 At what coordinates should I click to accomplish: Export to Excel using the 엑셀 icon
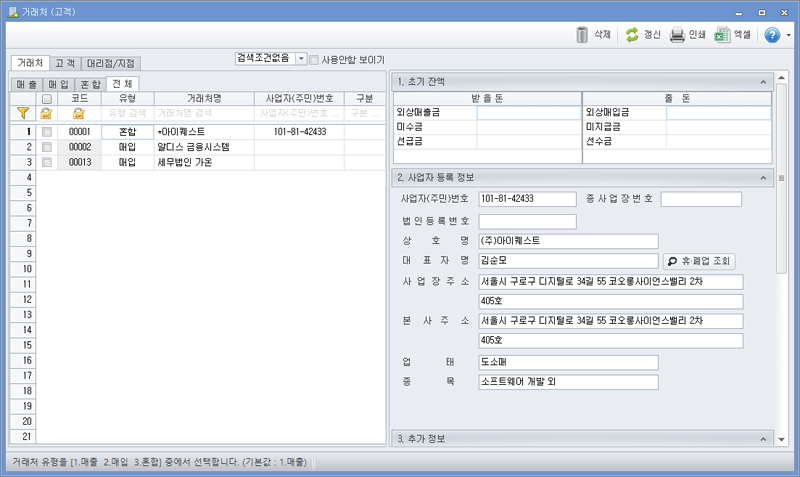pyautogui.click(x=721, y=35)
